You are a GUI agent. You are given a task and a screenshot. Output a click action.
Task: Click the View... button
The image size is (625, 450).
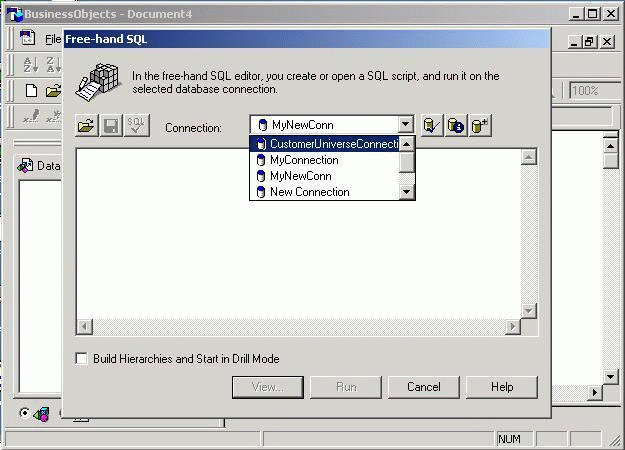267,387
